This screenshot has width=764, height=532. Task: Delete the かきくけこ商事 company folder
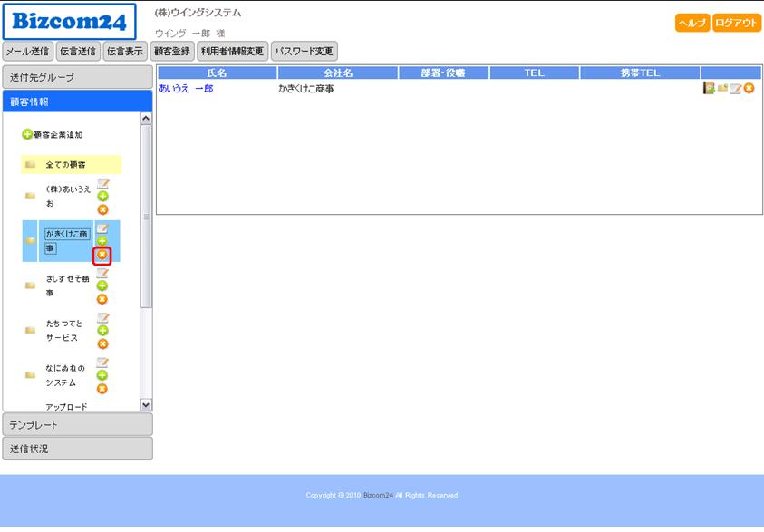tap(102, 255)
